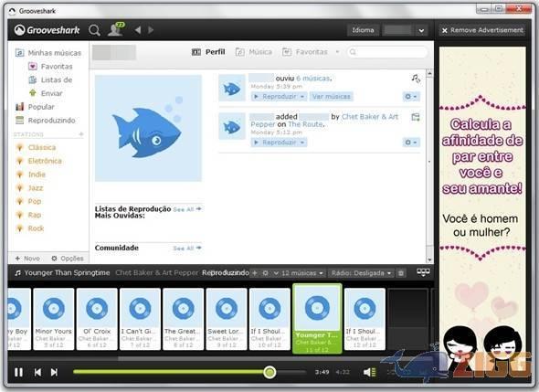The height and width of the screenshot is (392, 539).
Task: Start the Clássica station
Action: coord(37,147)
